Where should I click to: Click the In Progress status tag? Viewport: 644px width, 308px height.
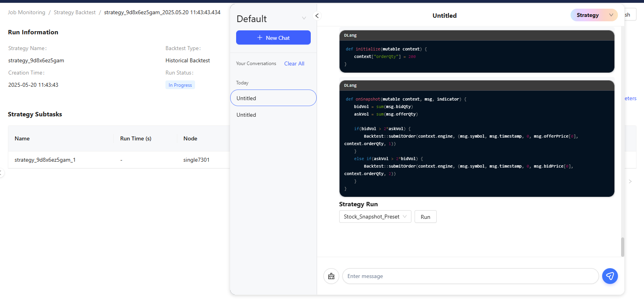click(x=180, y=85)
